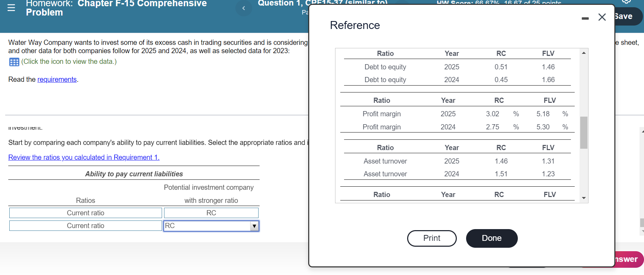Click the data table icon
Image resolution: width=644 pixels, height=275 pixels.
click(x=14, y=62)
